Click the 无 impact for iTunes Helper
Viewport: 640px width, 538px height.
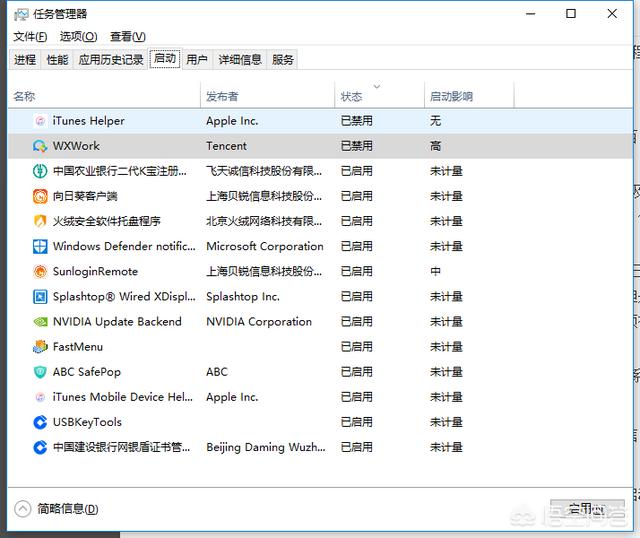[x=436, y=121]
